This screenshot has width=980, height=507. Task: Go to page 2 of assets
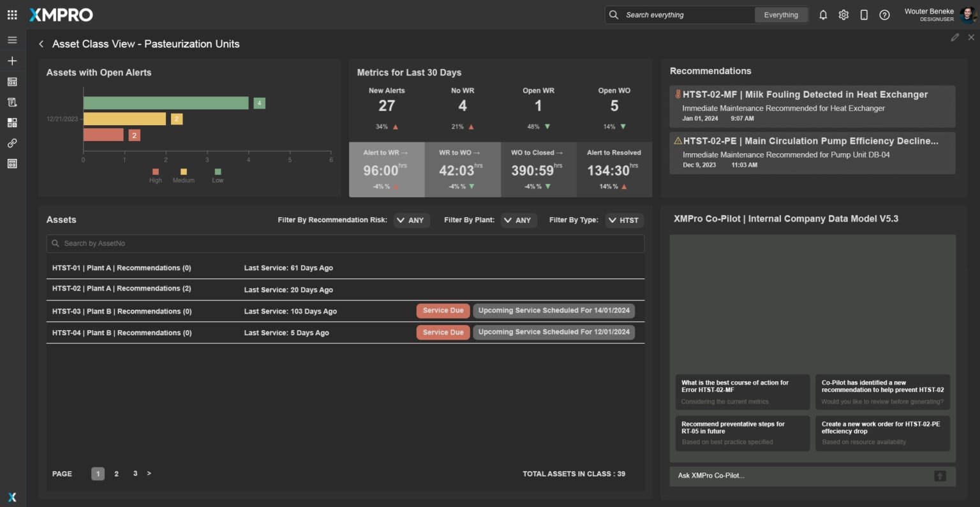116,474
